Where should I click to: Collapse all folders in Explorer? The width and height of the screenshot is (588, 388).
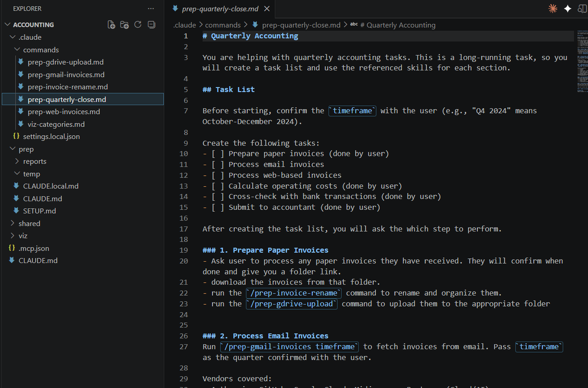[x=151, y=24]
